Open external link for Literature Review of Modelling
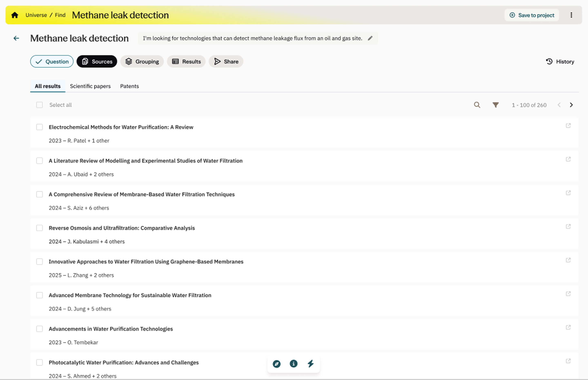The width and height of the screenshot is (588, 380). [568, 159]
